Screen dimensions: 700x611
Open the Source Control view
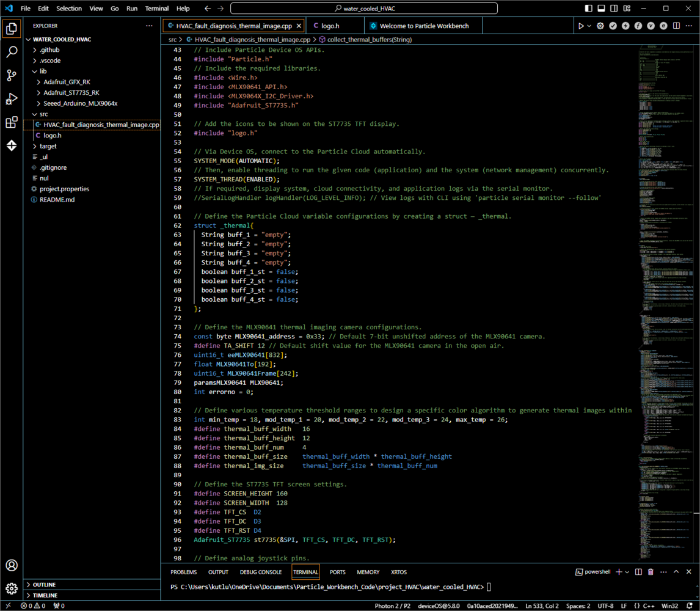click(x=12, y=76)
